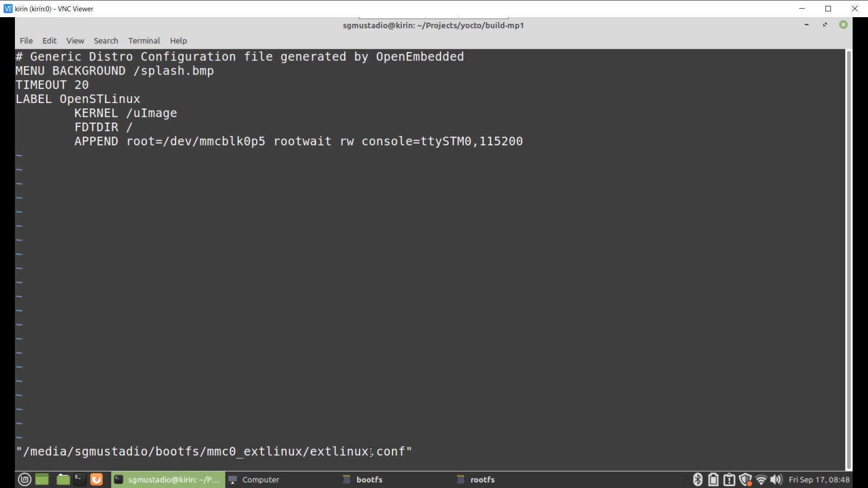Adjust sound via the volume tray control
This screenshot has height=488, width=868.
(778, 479)
